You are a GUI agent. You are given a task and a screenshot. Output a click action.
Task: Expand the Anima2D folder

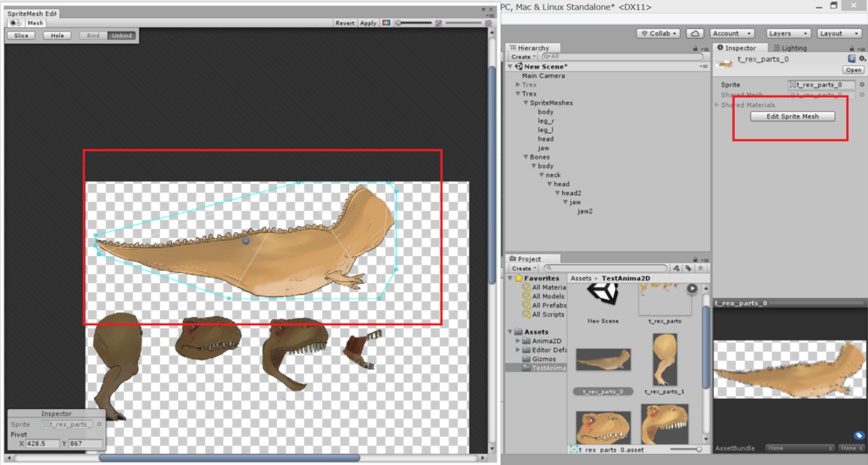tap(518, 341)
